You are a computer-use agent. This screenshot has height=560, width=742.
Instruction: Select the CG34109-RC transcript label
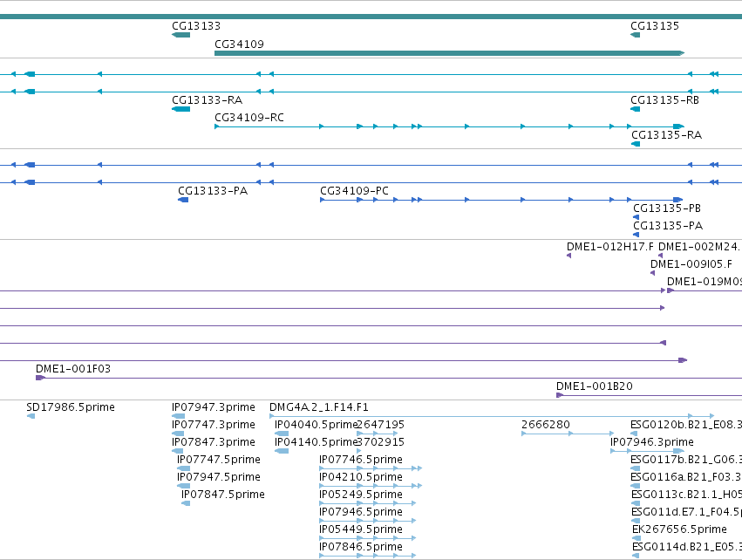click(248, 118)
